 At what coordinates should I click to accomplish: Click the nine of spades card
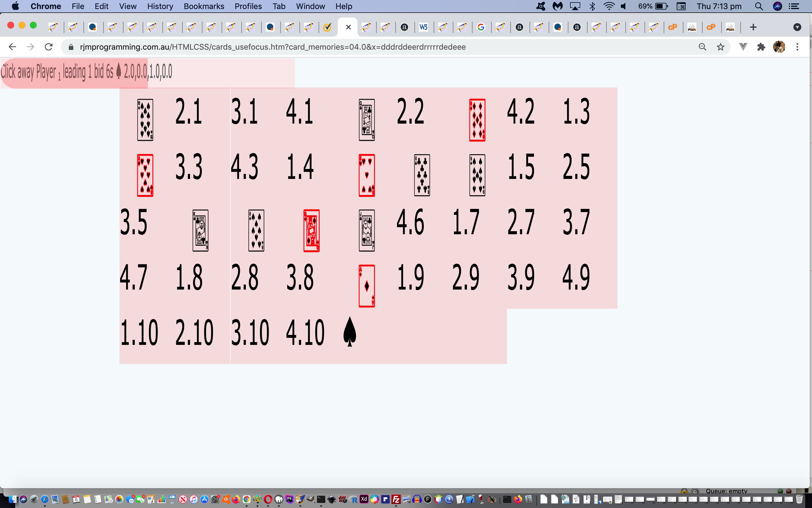point(477,175)
